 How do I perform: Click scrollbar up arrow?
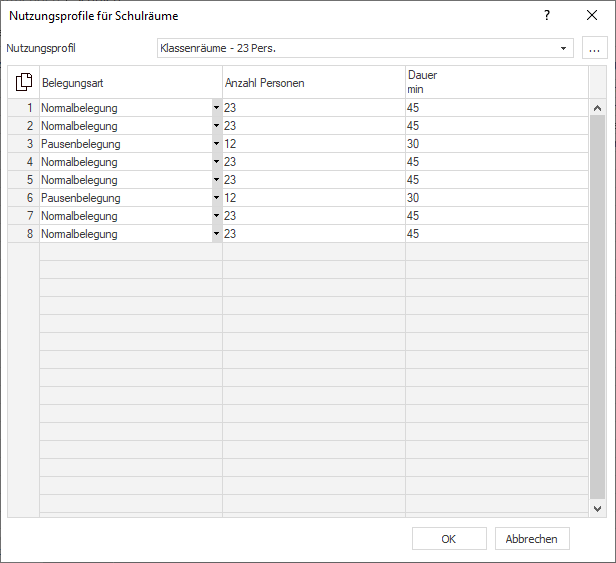click(598, 108)
